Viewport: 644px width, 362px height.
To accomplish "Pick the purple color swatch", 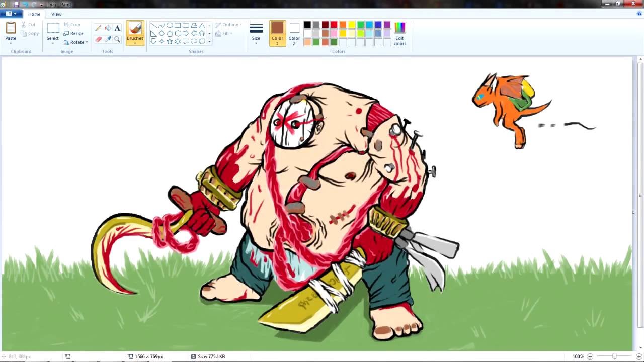I will pyautogui.click(x=387, y=25).
